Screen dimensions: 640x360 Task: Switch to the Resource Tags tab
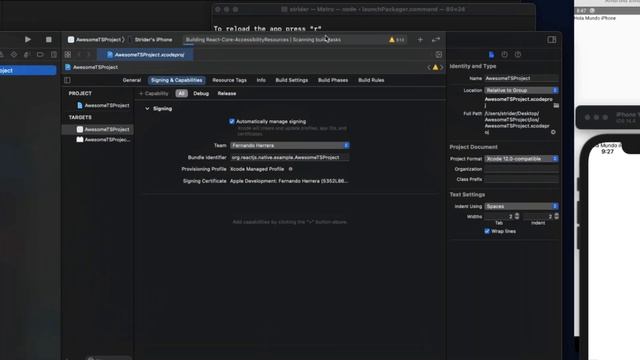tap(229, 80)
